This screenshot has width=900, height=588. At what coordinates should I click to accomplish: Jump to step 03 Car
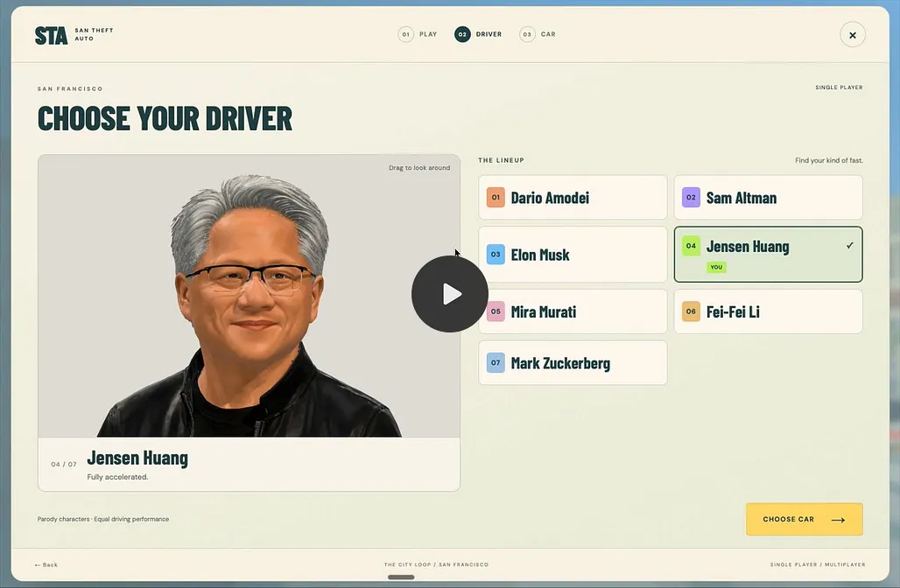coord(538,34)
